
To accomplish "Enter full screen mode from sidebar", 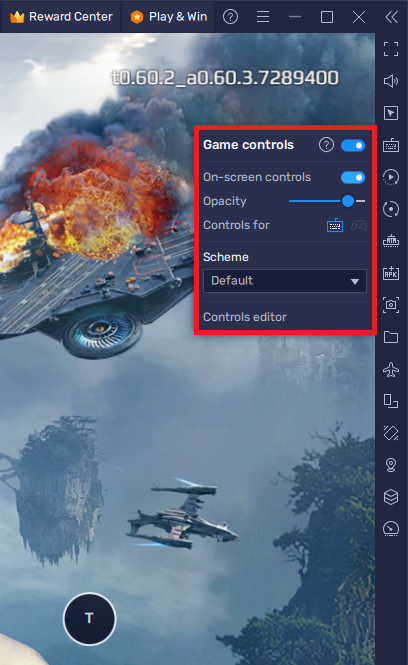I will pyautogui.click(x=391, y=49).
